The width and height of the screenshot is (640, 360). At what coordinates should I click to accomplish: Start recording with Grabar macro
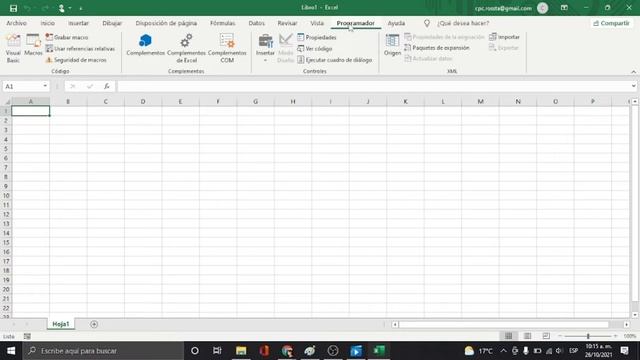coord(67,37)
